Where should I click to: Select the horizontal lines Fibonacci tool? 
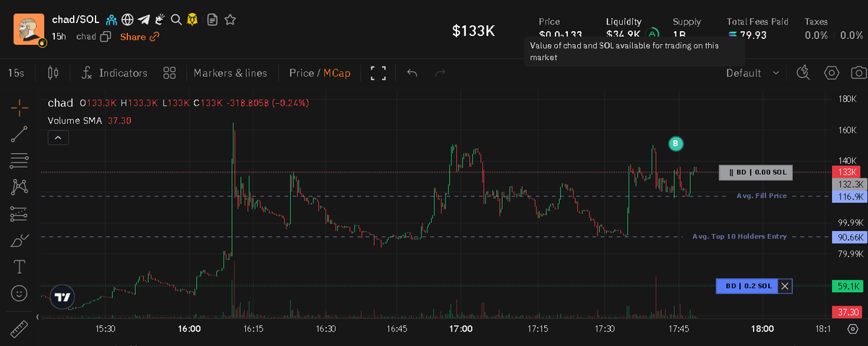click(x=20, y=160)
